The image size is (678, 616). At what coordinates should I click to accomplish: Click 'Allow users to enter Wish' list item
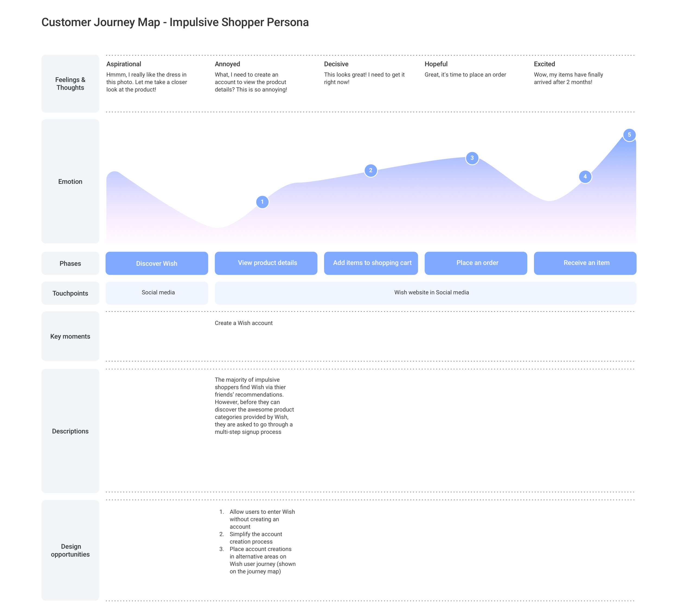(x=258, y=519)
